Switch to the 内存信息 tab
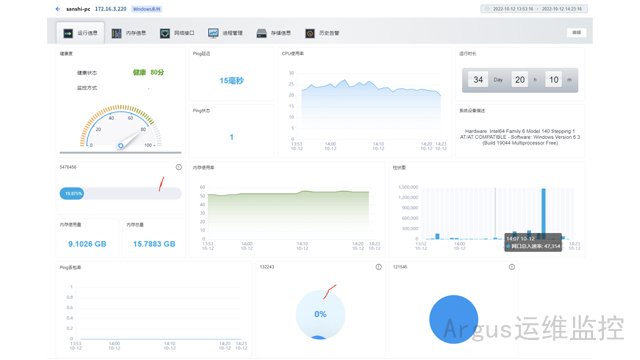The width and height of the screenshot is (640, 360). (x=129, y=33)
